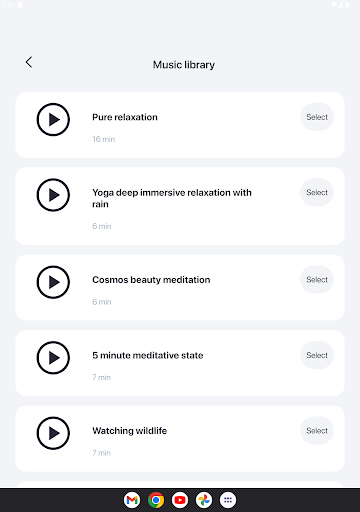Go back using the arrow icon
The image size is (360, 512).
29,62
